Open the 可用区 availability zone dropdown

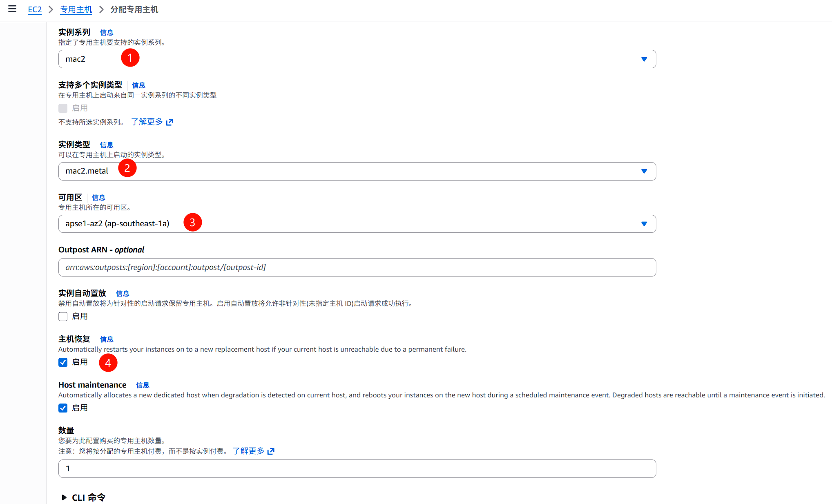(357, 224)
